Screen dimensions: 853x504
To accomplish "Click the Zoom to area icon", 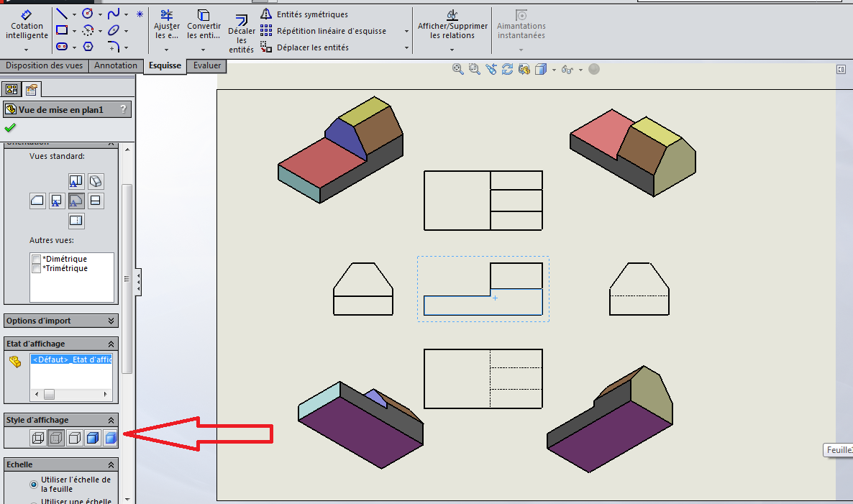I will coord(475,69).
